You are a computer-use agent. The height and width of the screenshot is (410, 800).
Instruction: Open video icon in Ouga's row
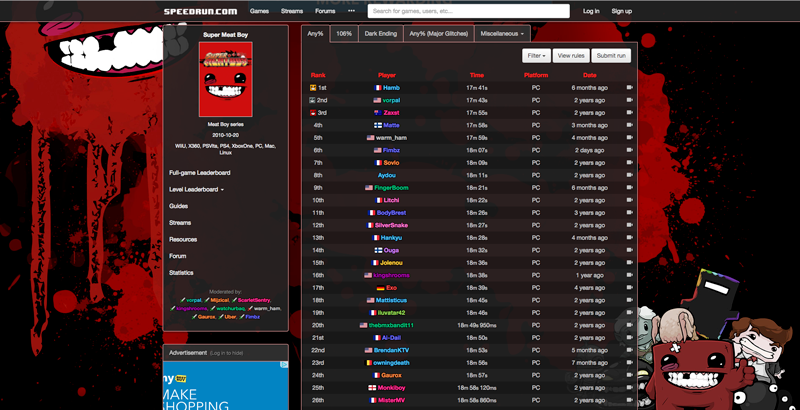click(x=629, y=250)
